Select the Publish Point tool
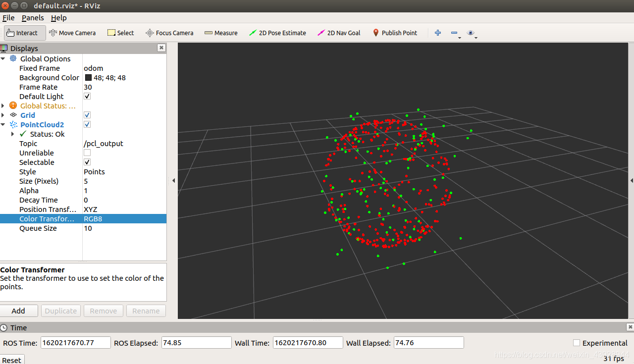The height and width of the screenshot is (364, 634). 395,33
